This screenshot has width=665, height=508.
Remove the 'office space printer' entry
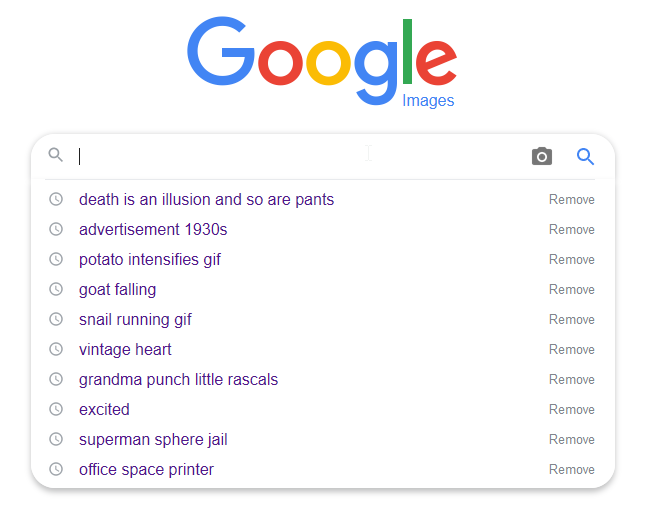[x=572, y=469]
